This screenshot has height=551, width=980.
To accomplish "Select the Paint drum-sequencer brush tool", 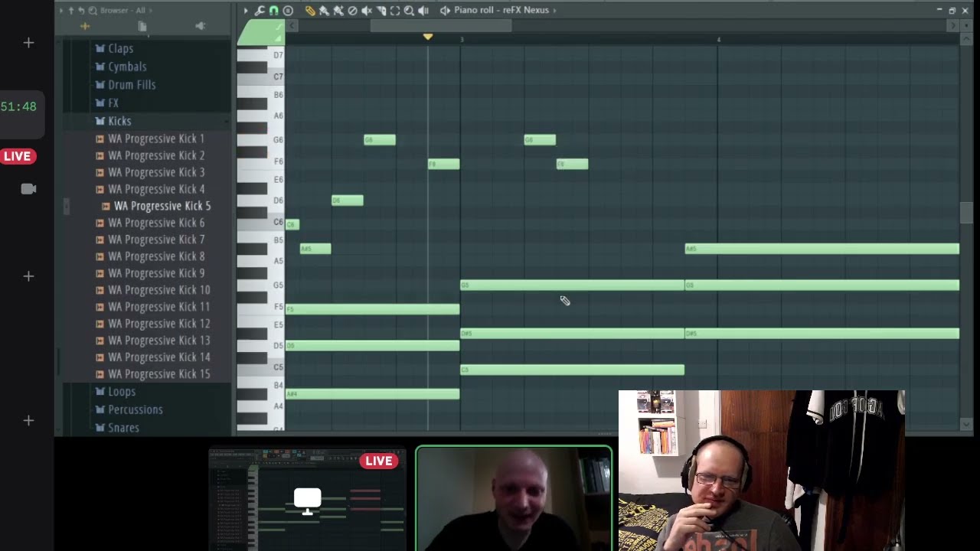I will point(338,11).
